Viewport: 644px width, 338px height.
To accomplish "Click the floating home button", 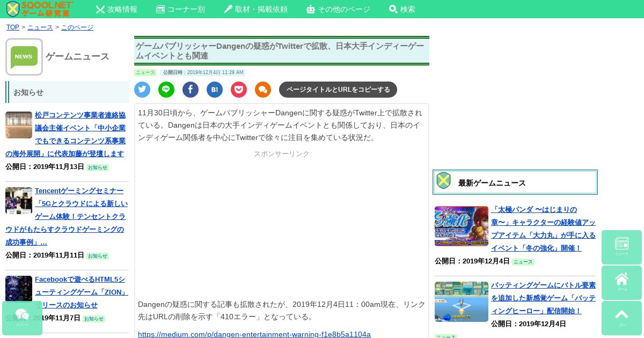I will (621, 283).
